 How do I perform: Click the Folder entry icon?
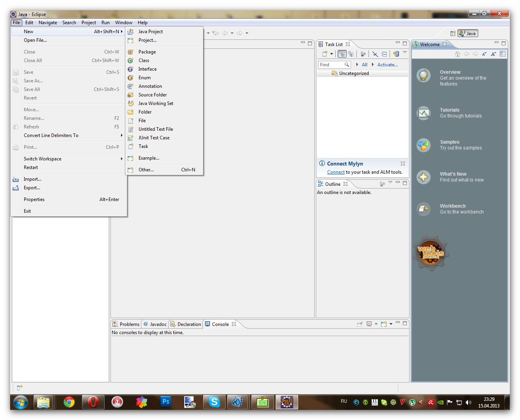point(131,112)
